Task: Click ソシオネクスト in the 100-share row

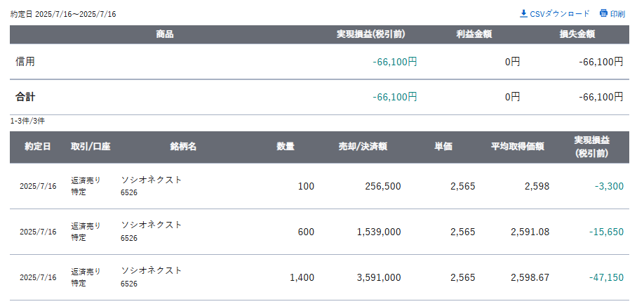Action: point(151,180)
